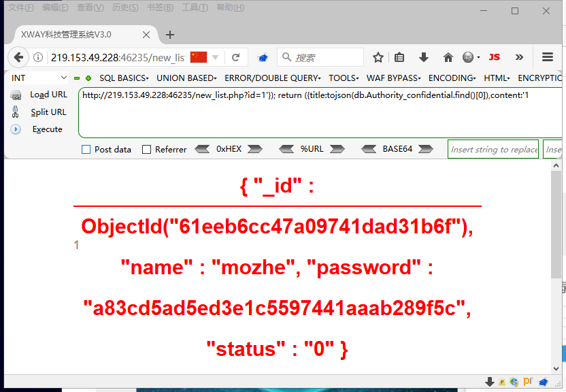Open the 历史(S) menu

(x=125, y=7)
